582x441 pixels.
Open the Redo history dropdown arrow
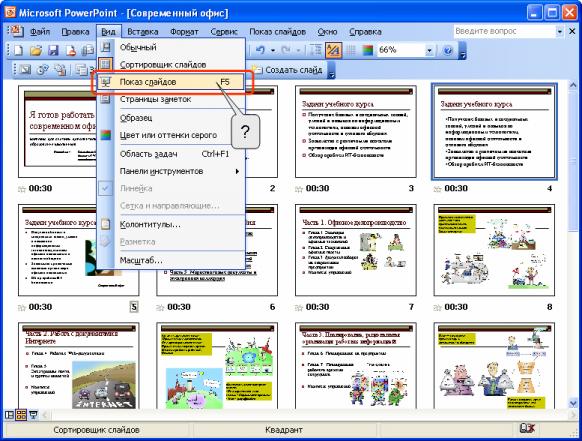pyautogui.click(x=298, y=50)
